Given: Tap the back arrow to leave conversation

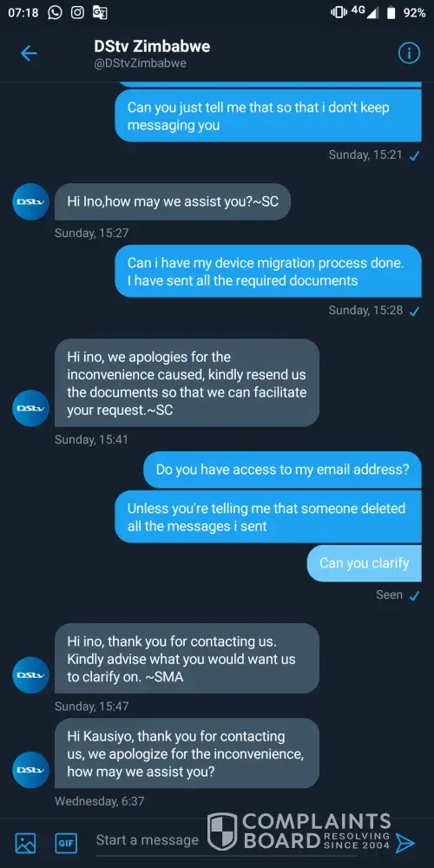Looking at the screenshot, I should click(29, 53).
